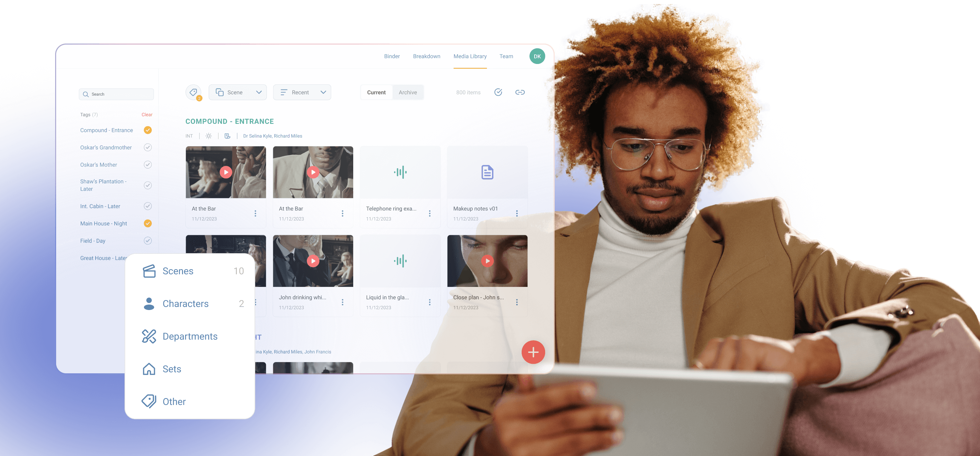The height and width of the screenshot is (456, 980).
Task: Click the Scenes clapperboard icon in the tag popup
Action: pos(149,271)
